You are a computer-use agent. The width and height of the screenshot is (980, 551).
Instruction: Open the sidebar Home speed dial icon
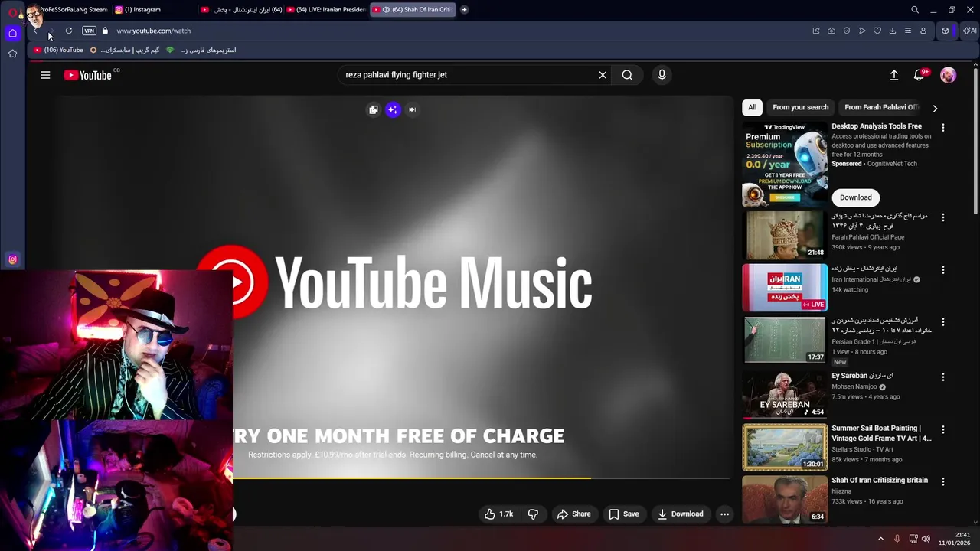click(12, 33)
